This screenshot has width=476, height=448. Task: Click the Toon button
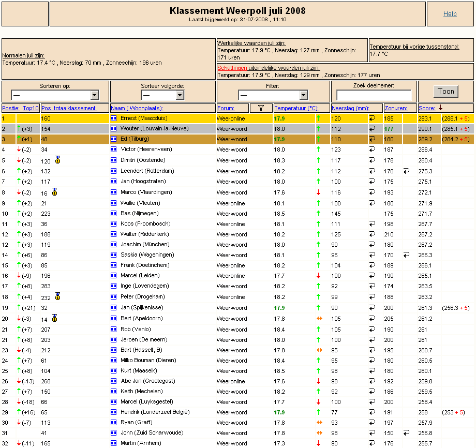tap(446, 92)
